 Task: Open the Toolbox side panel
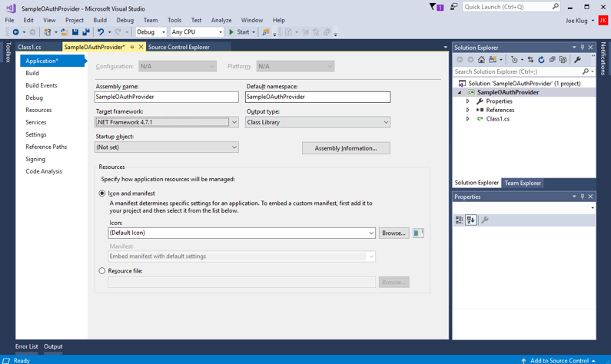tap(8, 52)
